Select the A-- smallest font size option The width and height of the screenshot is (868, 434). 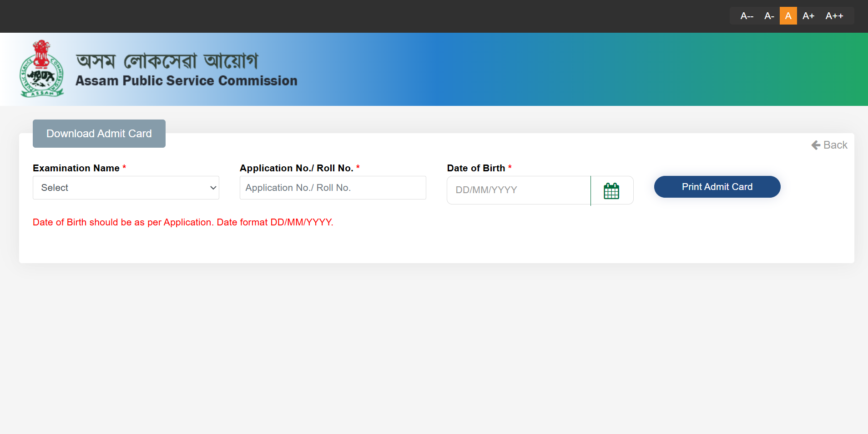[x=747, y=15]
